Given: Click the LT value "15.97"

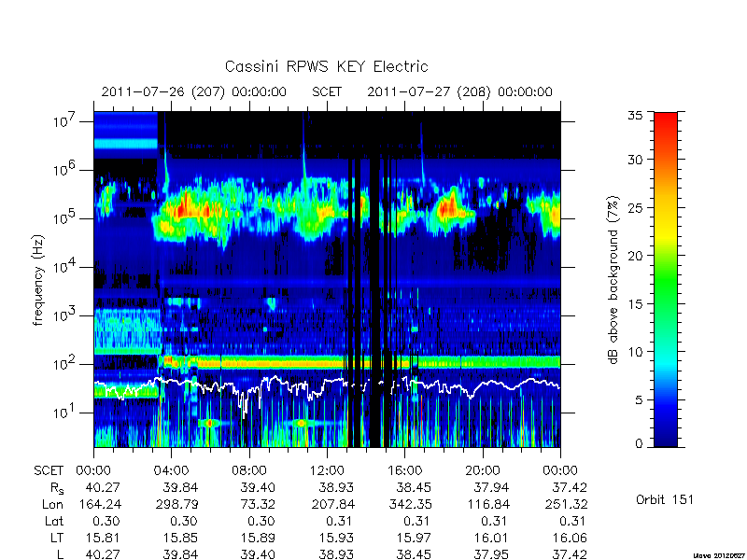Looking at the screenshot, I should (414, 539).
